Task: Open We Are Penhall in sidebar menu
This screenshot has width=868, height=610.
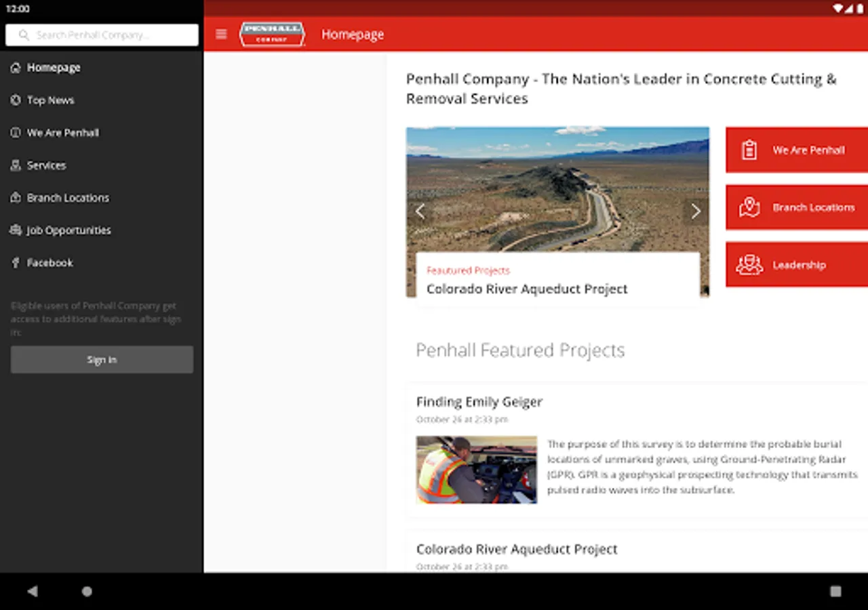Action: click(x=102, y=133)
